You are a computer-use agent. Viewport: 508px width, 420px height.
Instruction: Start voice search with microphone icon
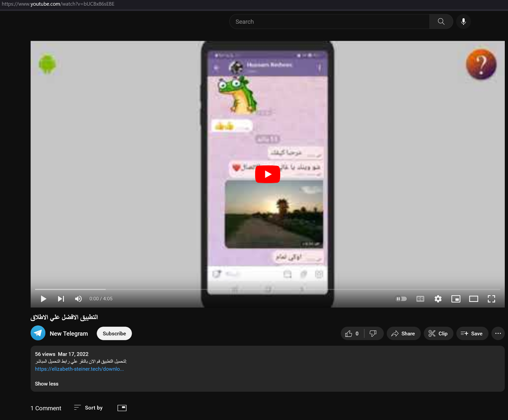pos(464,22)
